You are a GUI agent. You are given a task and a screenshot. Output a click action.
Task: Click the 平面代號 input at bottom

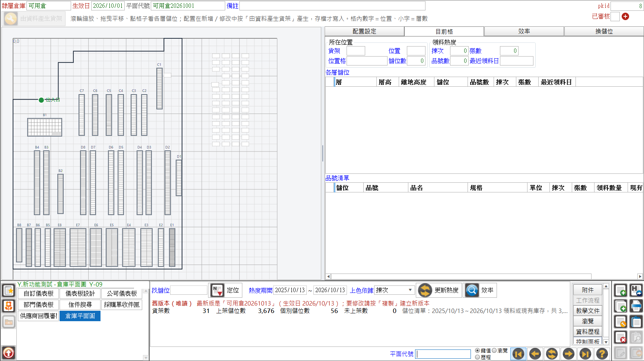(443, 354)
